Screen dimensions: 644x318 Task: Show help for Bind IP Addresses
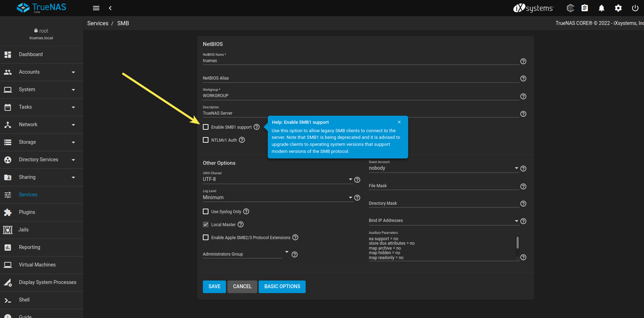[x=523, y=221]
